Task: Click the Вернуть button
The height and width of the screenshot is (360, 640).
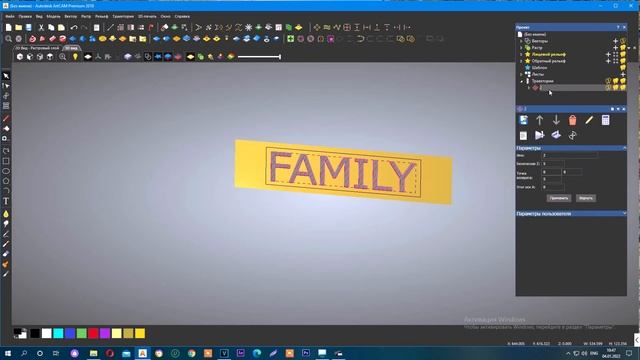Action: point(586,198)
